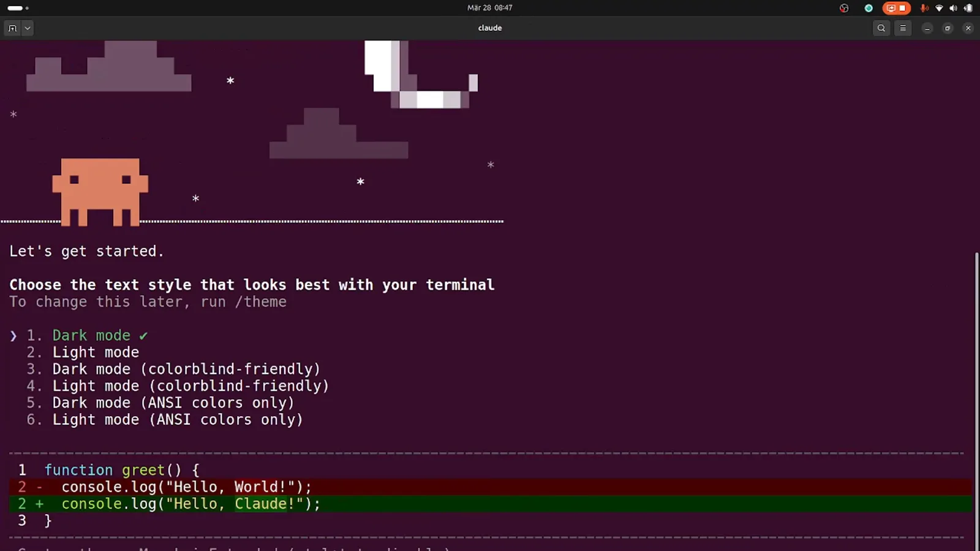Click the 'function greet() {' code line
The image size is (980, 551).
pos(122,470)
